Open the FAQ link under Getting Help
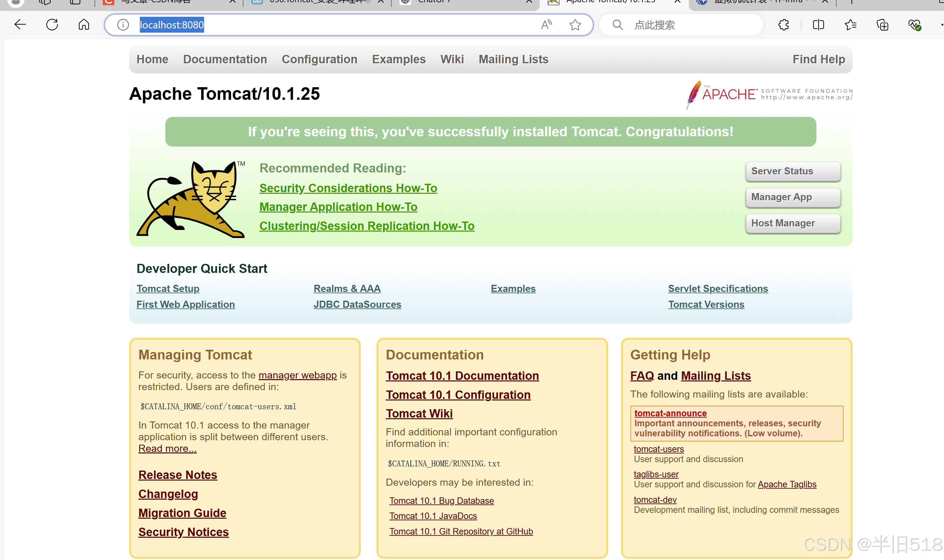944x560 pixels. tap(642, 376)
